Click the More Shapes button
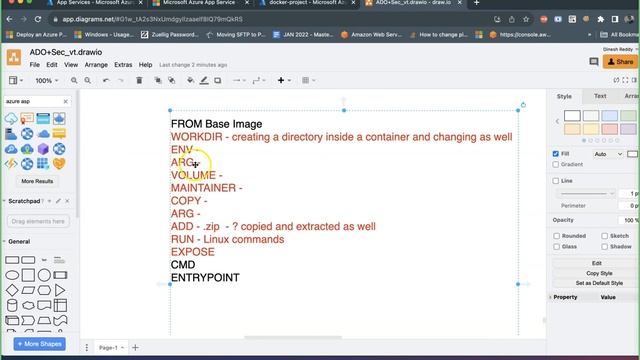Screen dimensions: 640x360 [40, 344]
